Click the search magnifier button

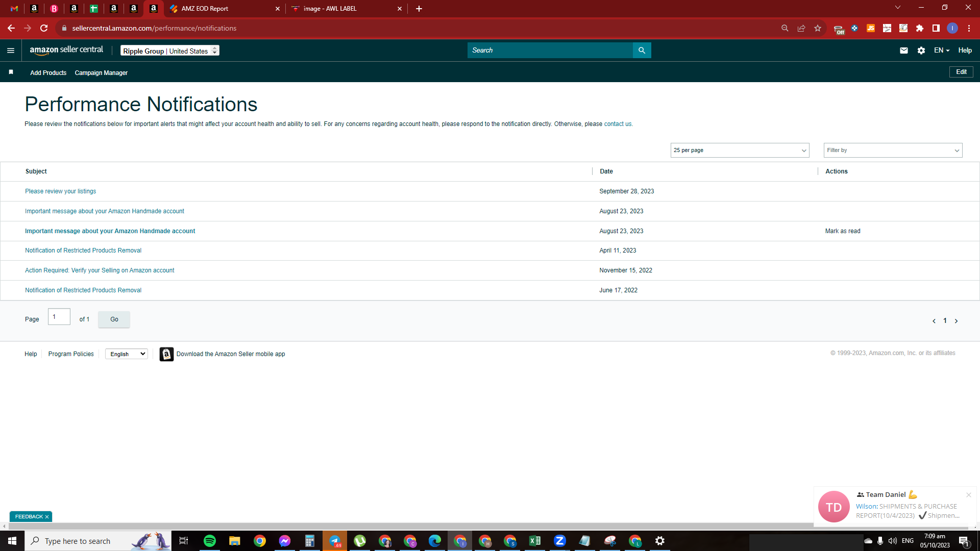pos(642,51)
